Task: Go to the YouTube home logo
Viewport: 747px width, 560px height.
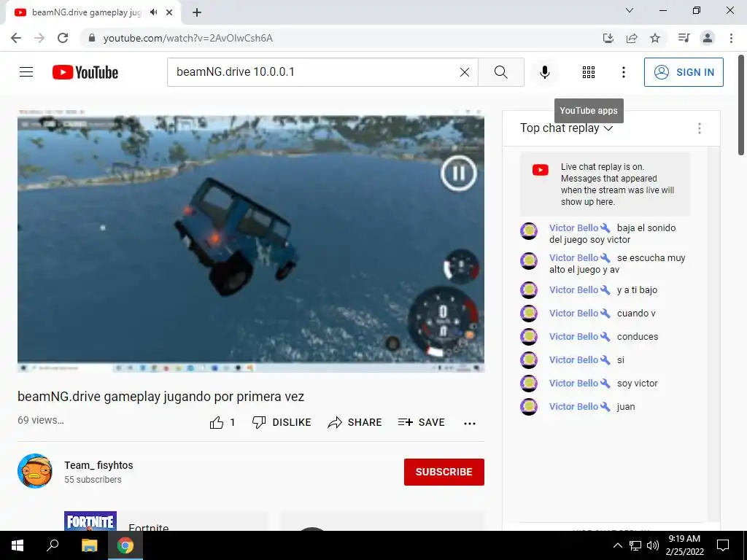Action: (85, 72)
